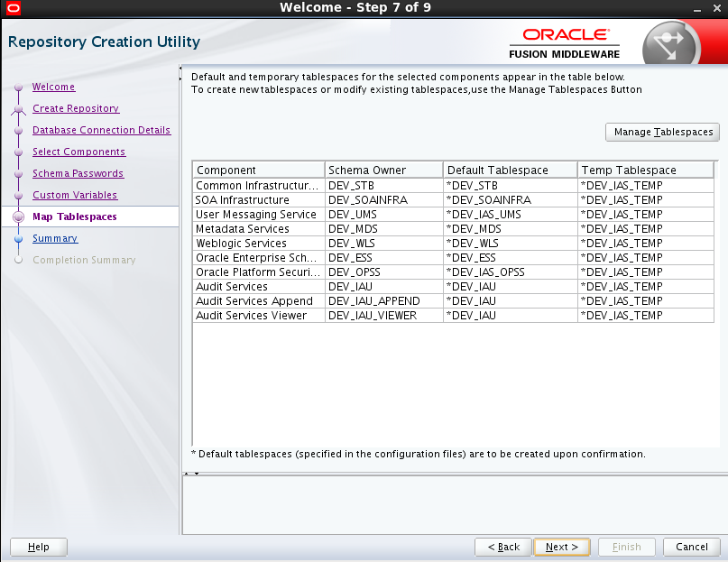Open temp tablespace cell for Metadata Services

(x=646, y=229)
